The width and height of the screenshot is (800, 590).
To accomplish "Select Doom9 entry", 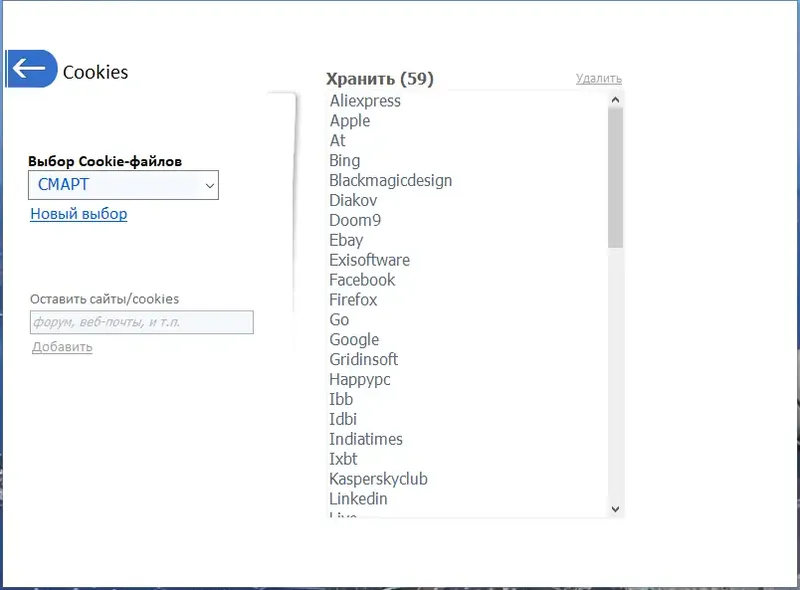I will point(355,220).
